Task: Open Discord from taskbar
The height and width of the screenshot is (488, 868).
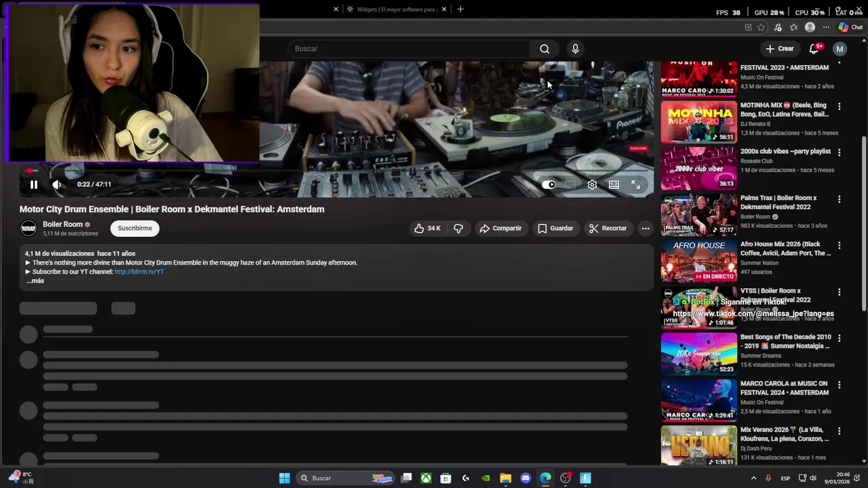Action: click(x=526, y=478)
